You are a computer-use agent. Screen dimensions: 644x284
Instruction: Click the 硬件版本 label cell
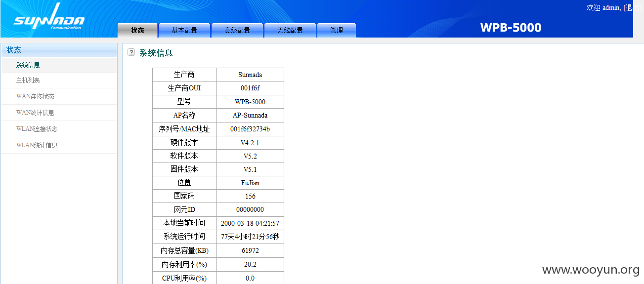pyautogui.click(x=184, y=142)
